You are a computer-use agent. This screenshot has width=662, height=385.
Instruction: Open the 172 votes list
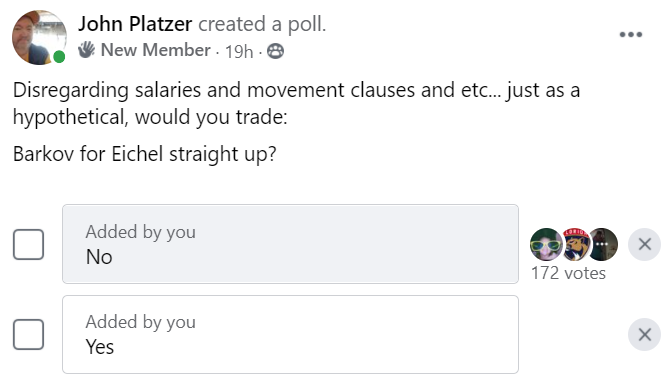pyautogui.click(x=568, y=273)
